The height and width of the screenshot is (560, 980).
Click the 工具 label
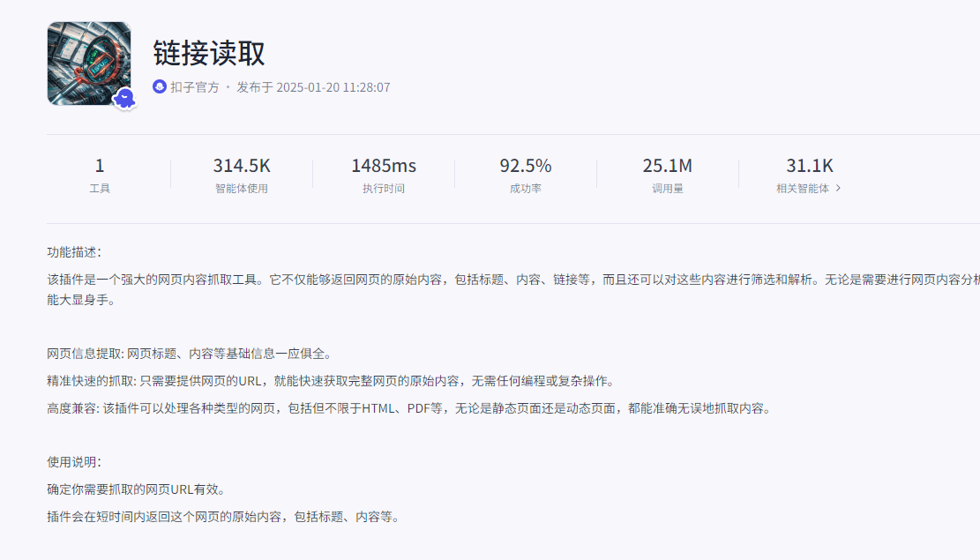click(x=100, y=188)
